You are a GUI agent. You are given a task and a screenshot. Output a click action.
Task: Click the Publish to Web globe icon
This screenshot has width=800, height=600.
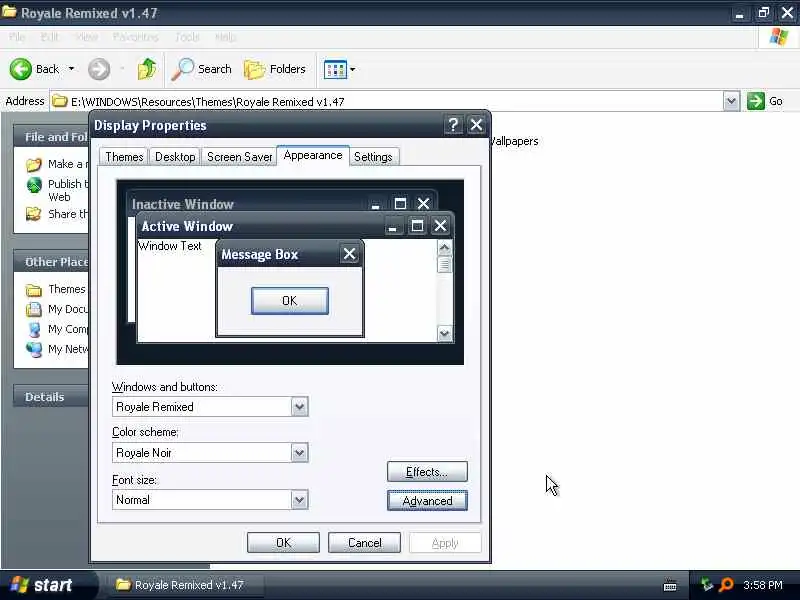[x=34, y=185]
